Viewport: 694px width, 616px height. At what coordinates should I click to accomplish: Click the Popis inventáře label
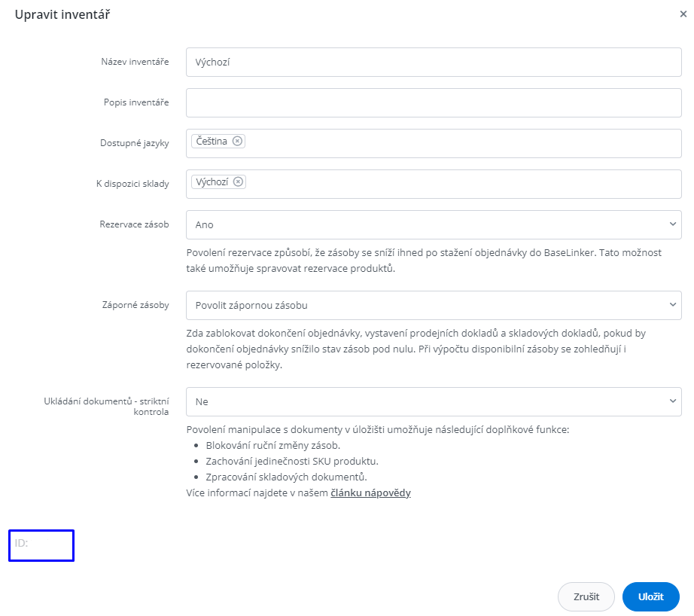click(x=135, y=102)
